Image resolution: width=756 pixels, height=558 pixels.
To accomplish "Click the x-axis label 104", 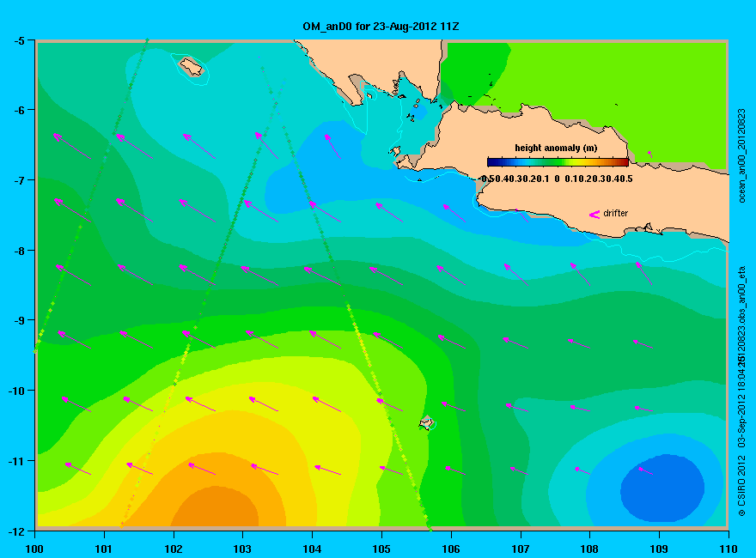I will tap(312, 549).
